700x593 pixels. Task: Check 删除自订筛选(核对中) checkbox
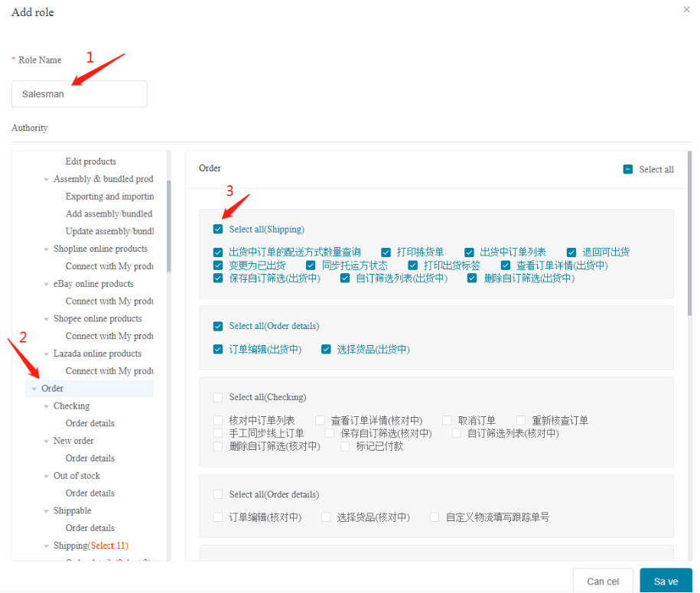[218, 446]
